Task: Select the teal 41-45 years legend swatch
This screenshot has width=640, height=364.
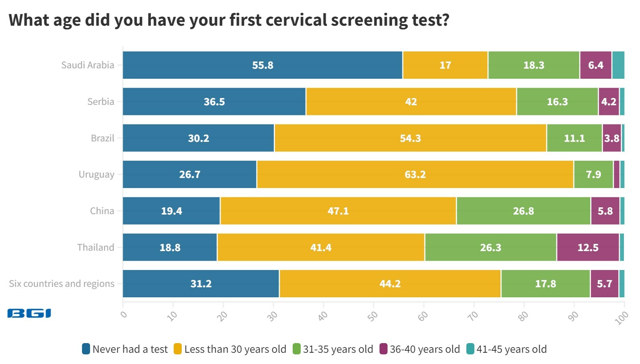Action: coord(470,349)
